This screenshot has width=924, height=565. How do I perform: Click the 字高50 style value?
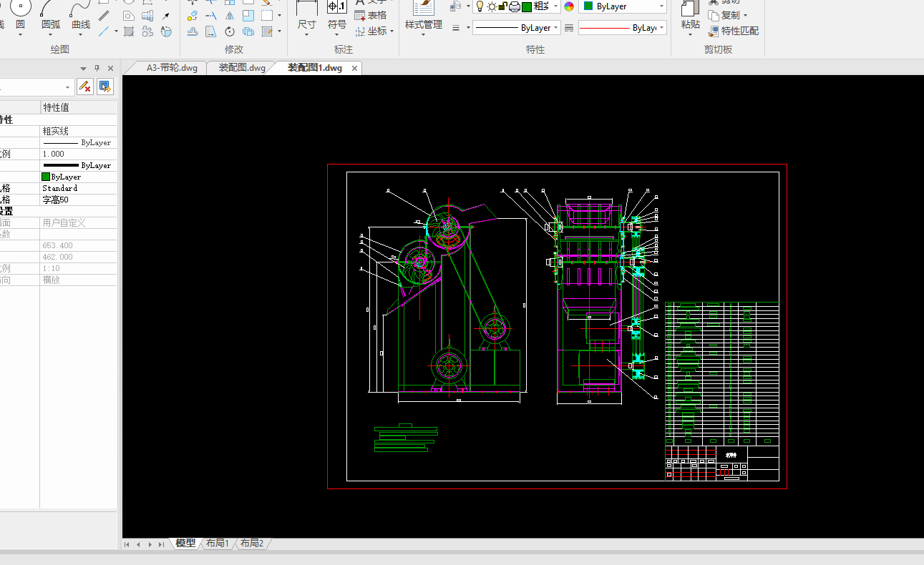tap(77, 200)
